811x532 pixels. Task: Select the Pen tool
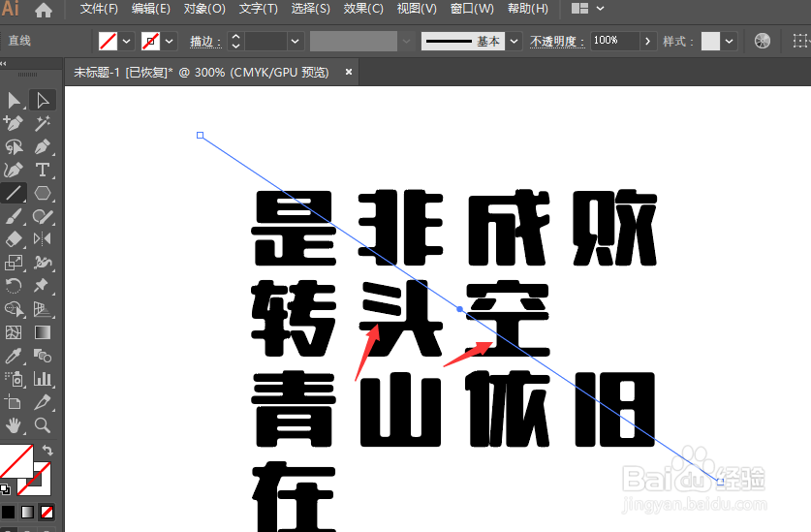43,147
